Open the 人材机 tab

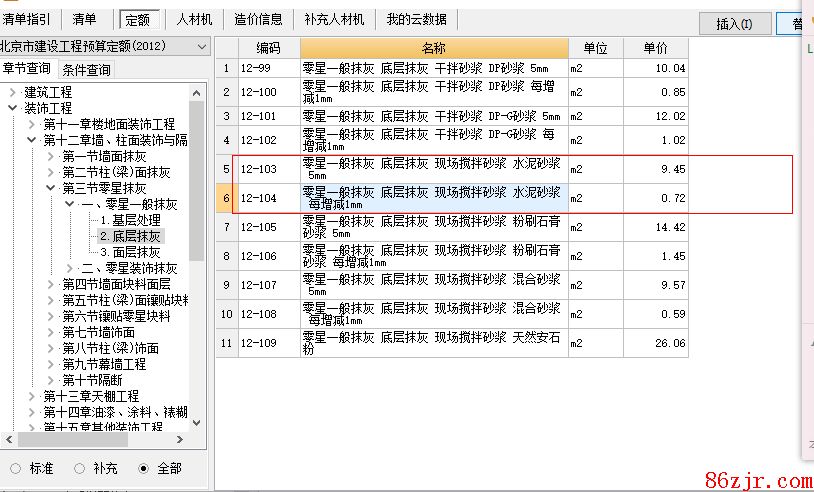tap(195, 19)
